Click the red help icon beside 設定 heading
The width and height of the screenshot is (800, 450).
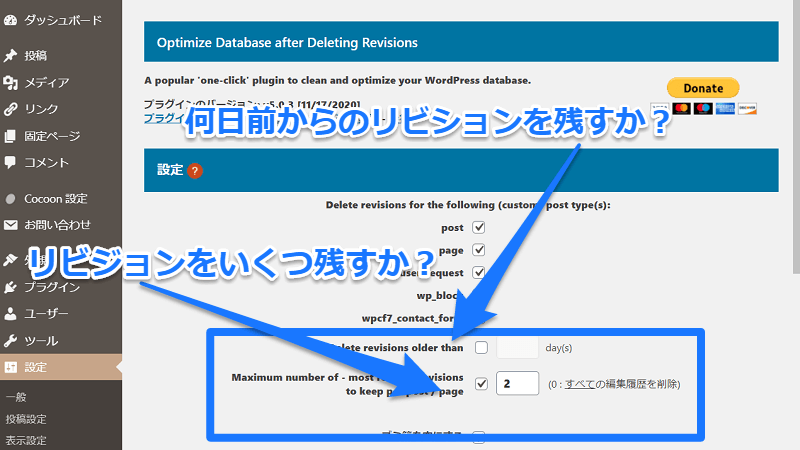click(x=195, y=171)
